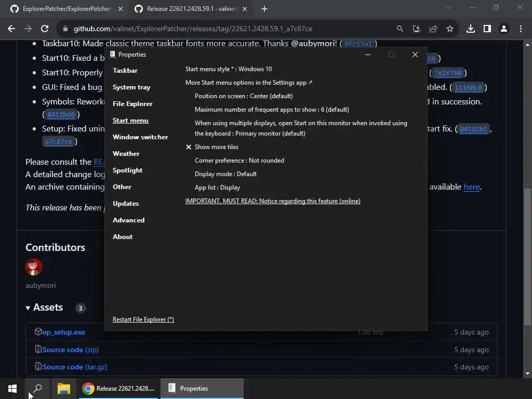Open the Updates section
532x399 pixels.
(126, 204)
